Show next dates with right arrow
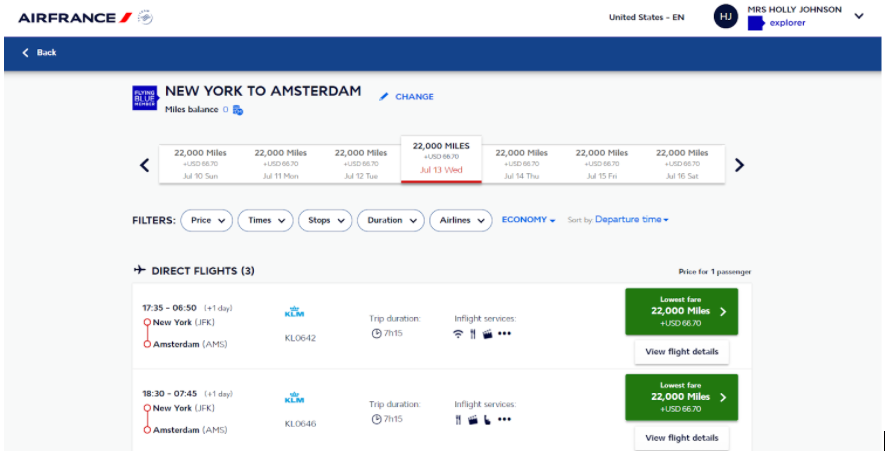The image size is (885, 451). [x=739, y=165]
